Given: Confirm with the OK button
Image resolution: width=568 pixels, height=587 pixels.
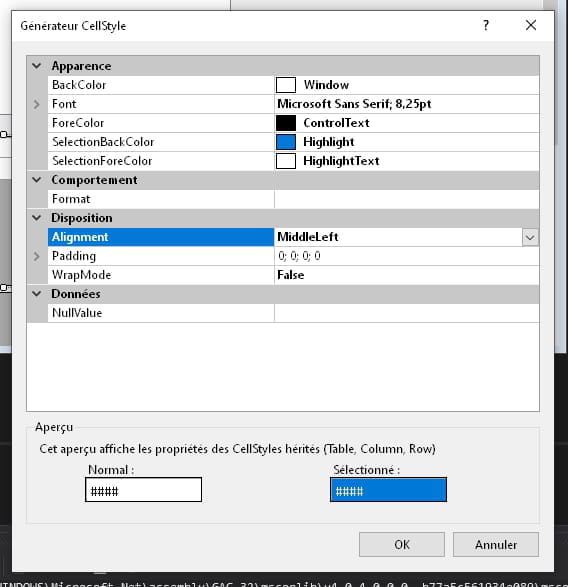Looking at the screenshot, I should (x=402, y=545).
